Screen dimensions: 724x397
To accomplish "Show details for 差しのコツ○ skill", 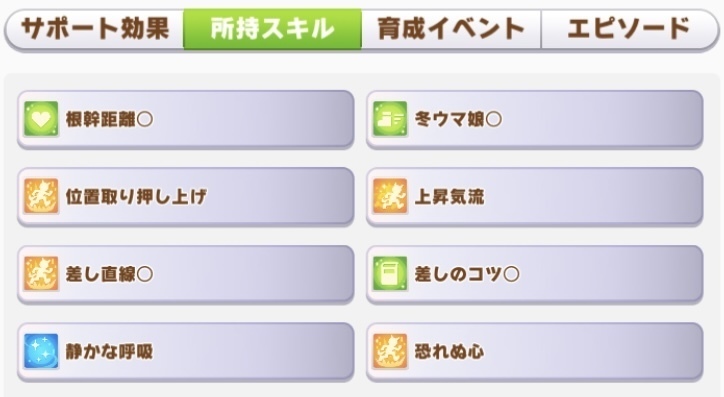I will pyautogui.click(x=535, y=274).
